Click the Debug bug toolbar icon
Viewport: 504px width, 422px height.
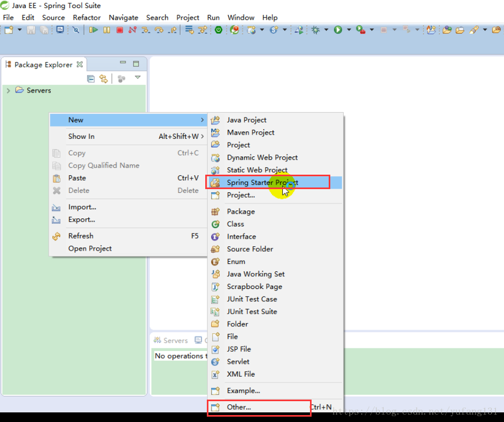click(x=316, y=30)
